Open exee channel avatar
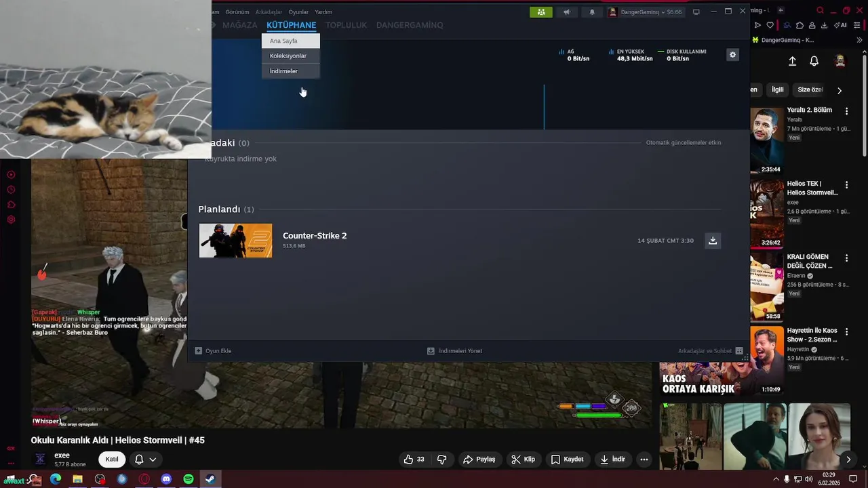Viewport: 868px width, 488px height. (x=41, y=459)
